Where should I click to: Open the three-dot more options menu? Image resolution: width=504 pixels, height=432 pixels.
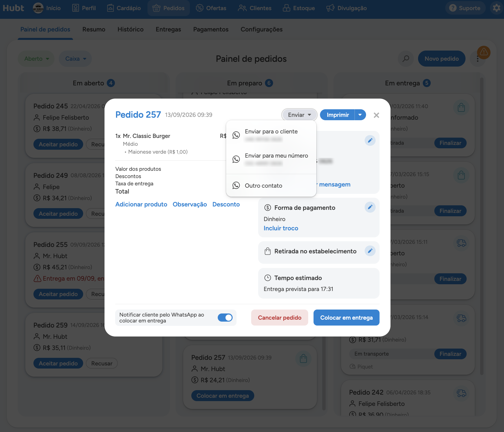pyautogui.click(x=478, y=59)
